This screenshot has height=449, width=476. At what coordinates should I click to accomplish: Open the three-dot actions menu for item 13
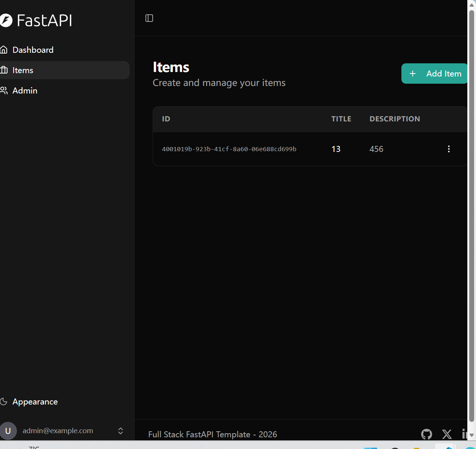pos(448,149)
